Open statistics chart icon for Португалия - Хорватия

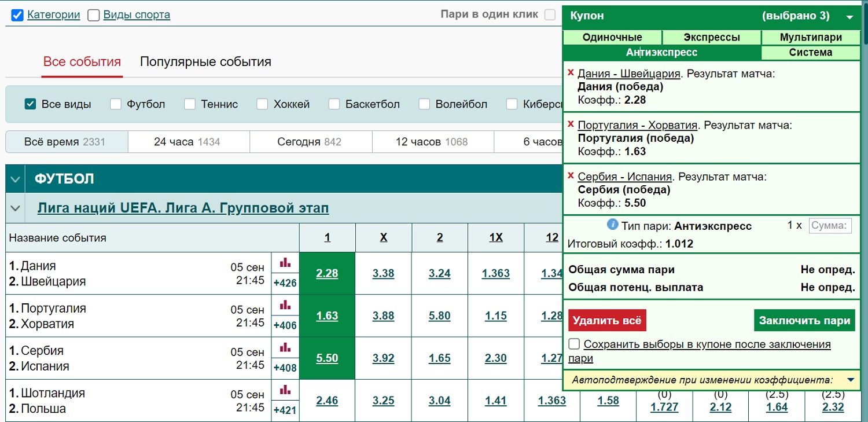pyautogui.click(x=285, y=305)
